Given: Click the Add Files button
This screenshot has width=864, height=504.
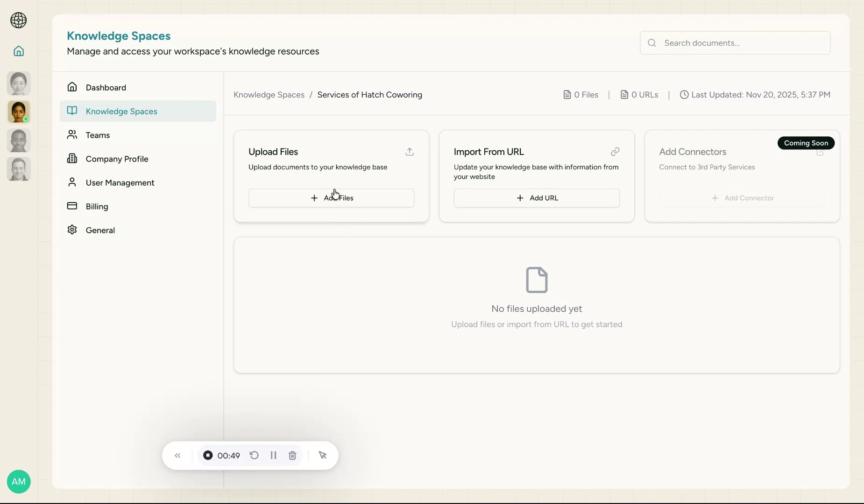Looking at the screenshot, I should point(331,198).
